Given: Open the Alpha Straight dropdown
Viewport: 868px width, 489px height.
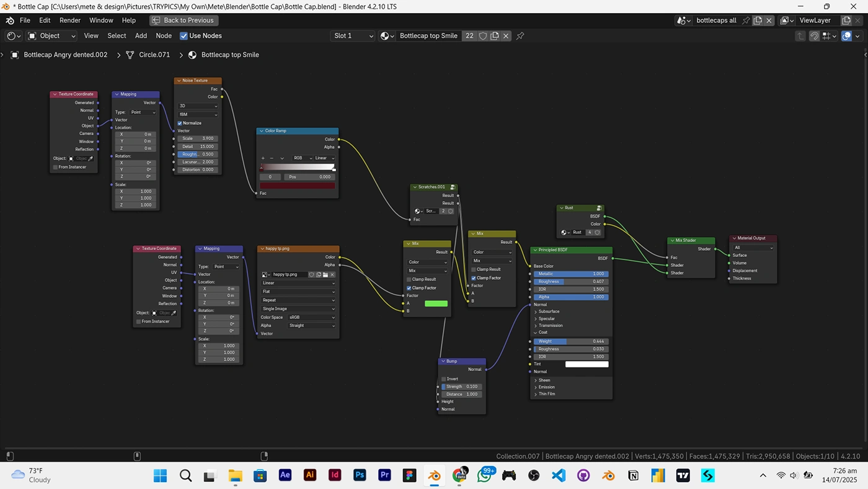Looking at the screenshot, I should point(312,325).
